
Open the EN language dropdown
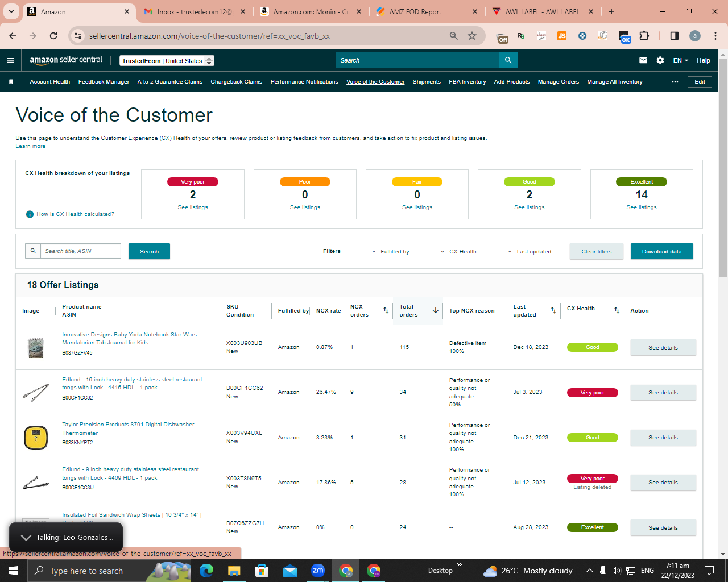(681, 60)
